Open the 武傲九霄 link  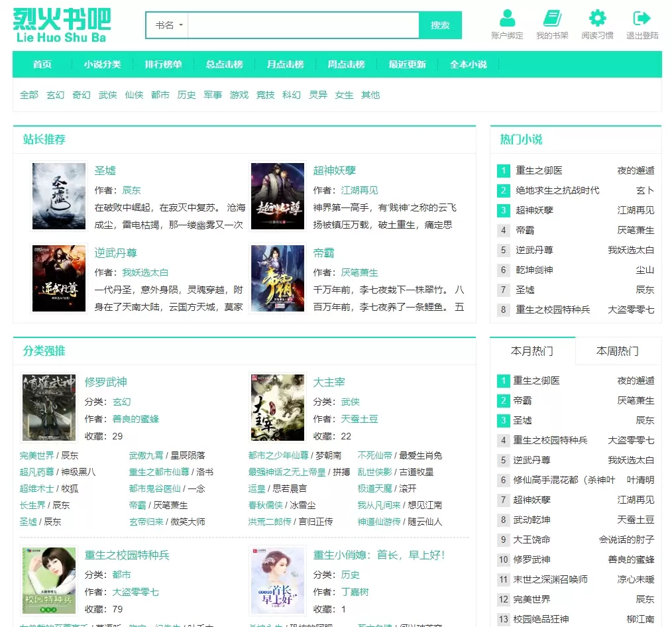pos(146,455)
